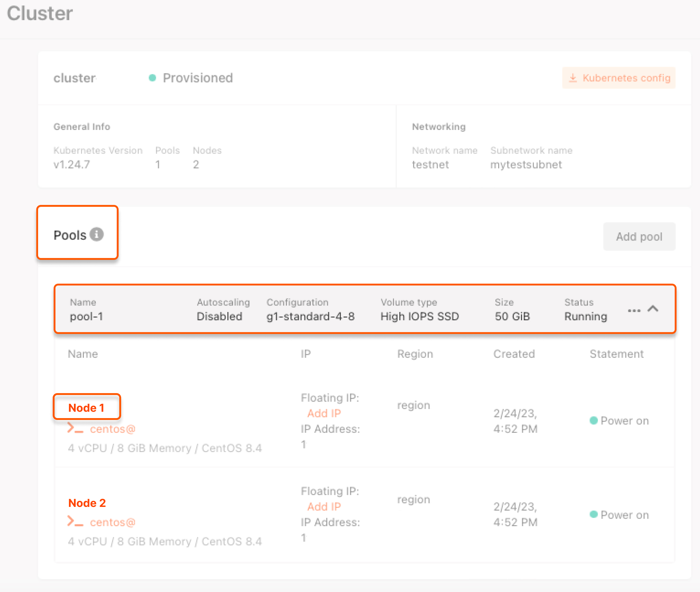Open the Node 1 name link
The width and height of the screenshot is (700, 592).
coord(86,408)
